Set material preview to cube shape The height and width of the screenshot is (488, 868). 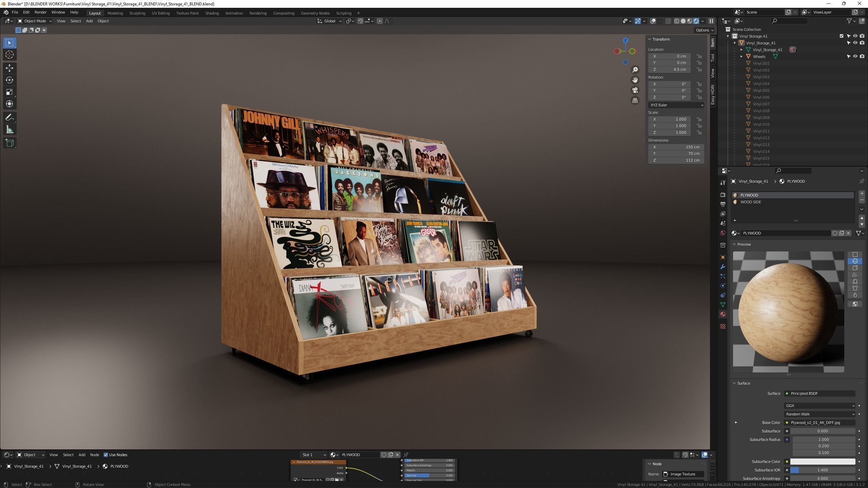(855, 268)
